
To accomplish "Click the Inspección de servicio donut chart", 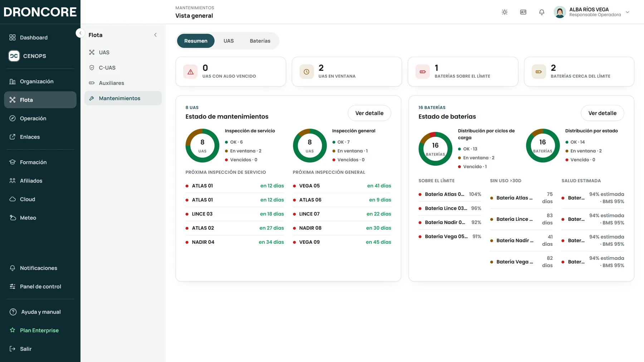I will [x=203, y=145].
